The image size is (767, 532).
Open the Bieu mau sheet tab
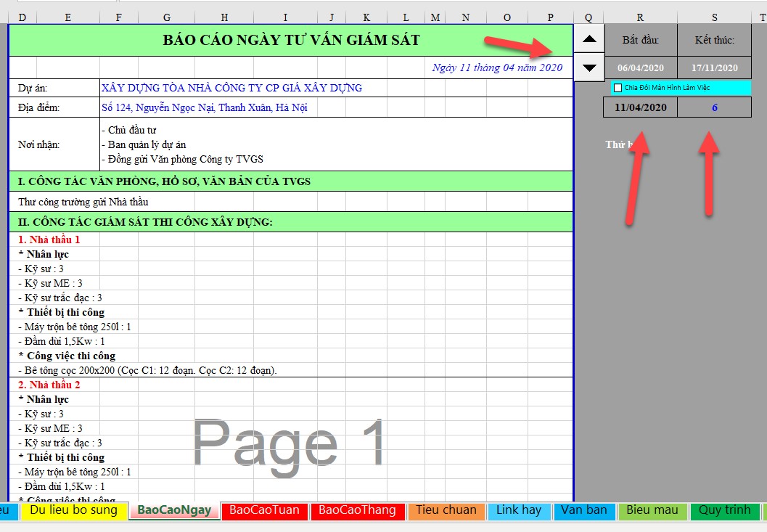[652, 510]
